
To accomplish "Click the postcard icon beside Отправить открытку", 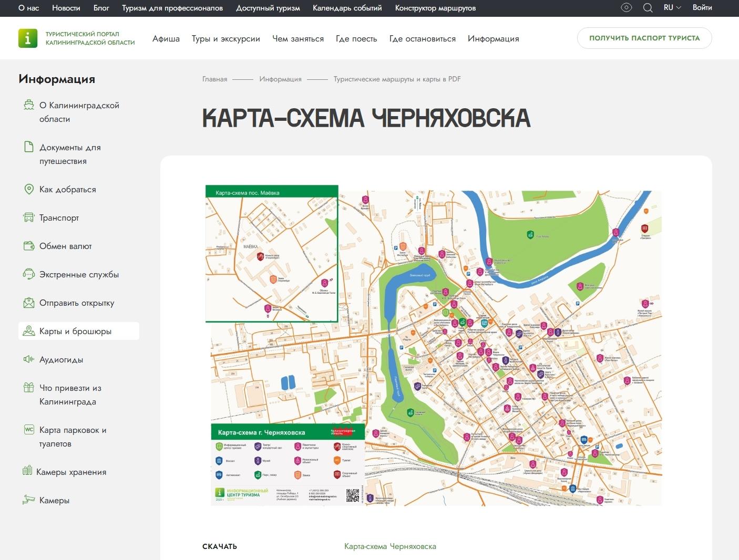I will coord(29,303).
